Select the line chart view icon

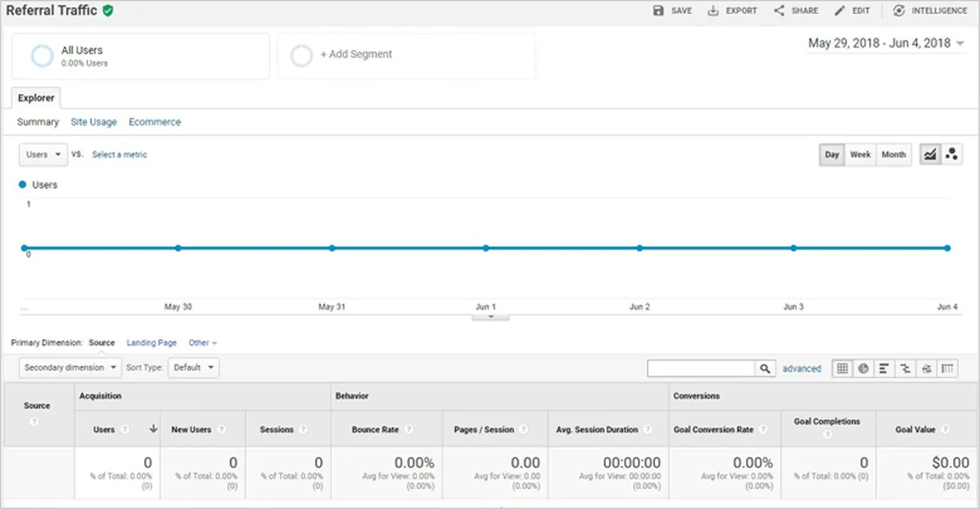tap(929, 154)
